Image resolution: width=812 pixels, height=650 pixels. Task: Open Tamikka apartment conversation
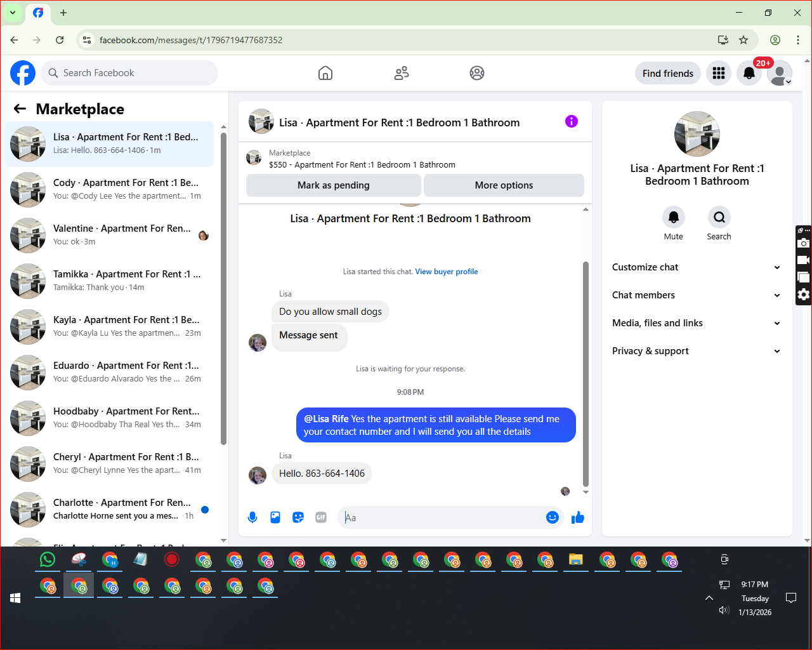coord(109,281)
